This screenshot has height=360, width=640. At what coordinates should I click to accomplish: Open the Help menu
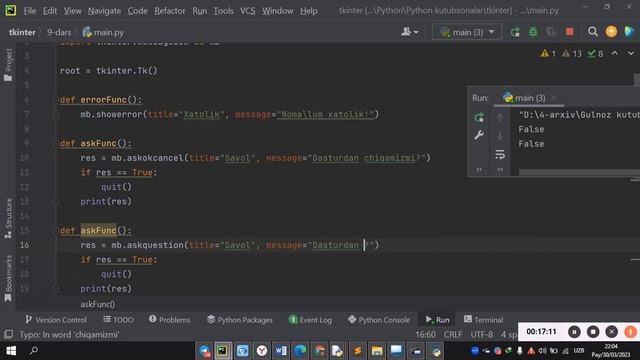309,11
